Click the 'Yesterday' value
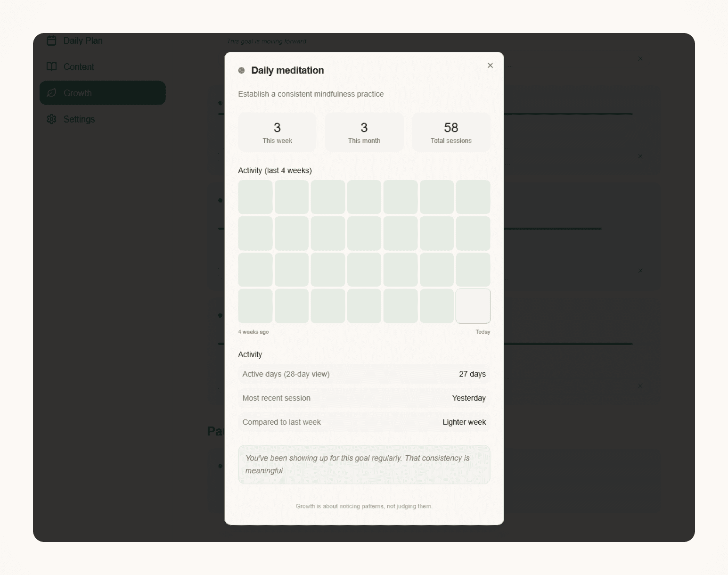This screenshot has width=728, height=575. coord(469,398)
